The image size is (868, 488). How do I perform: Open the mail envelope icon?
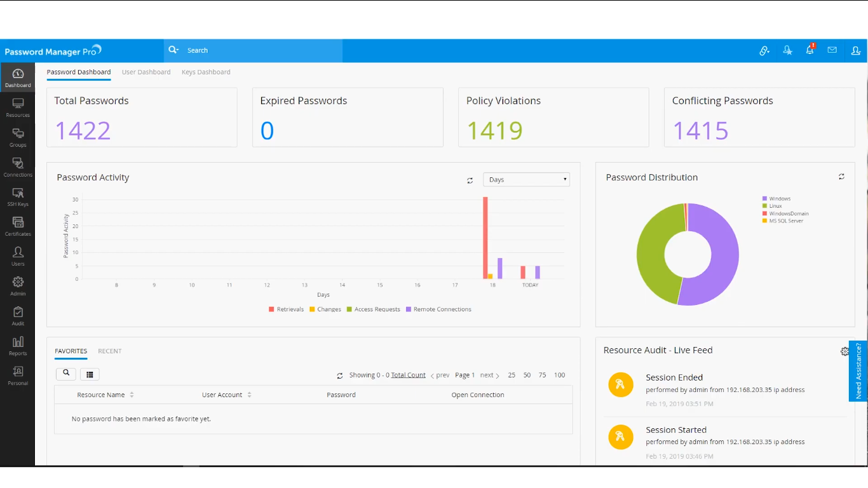pos(832,50)
